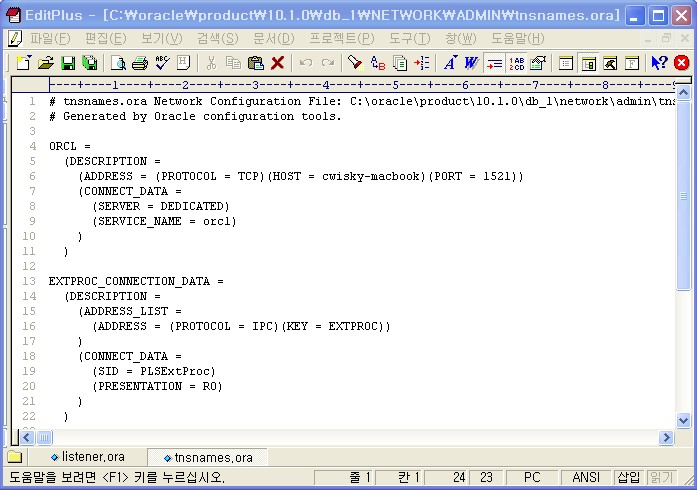The height and width of the screenshot is (490, 697).
Task: Toggle line numbers with the 1AB 2CD icon
Action: click(x=516, y=63)
